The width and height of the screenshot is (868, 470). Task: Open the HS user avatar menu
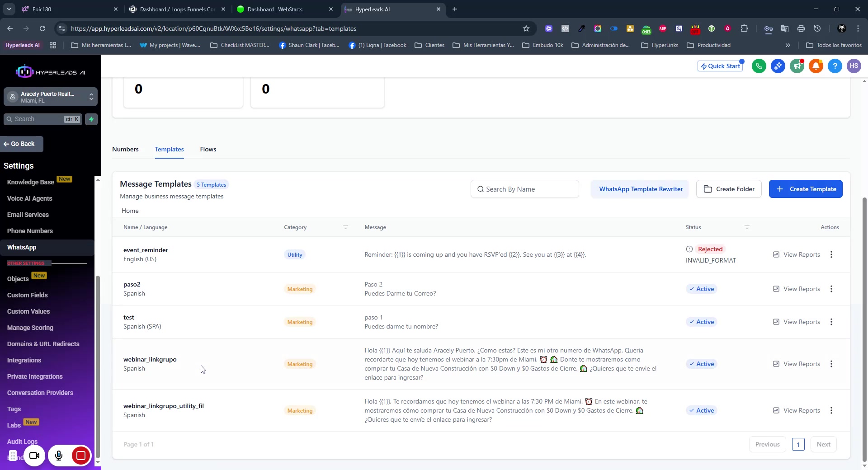pos(854,66)
